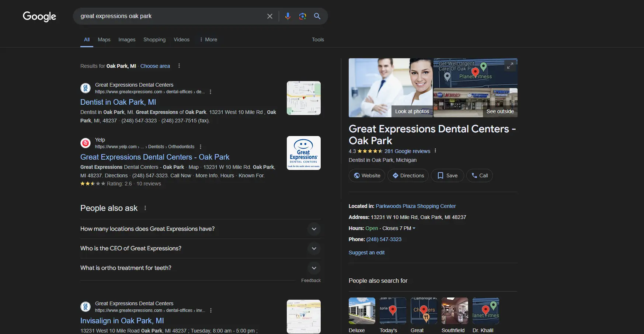Viewport: 644px width, 334px height.
Task: Start voice search with the microphone icon
Action: 288,16
